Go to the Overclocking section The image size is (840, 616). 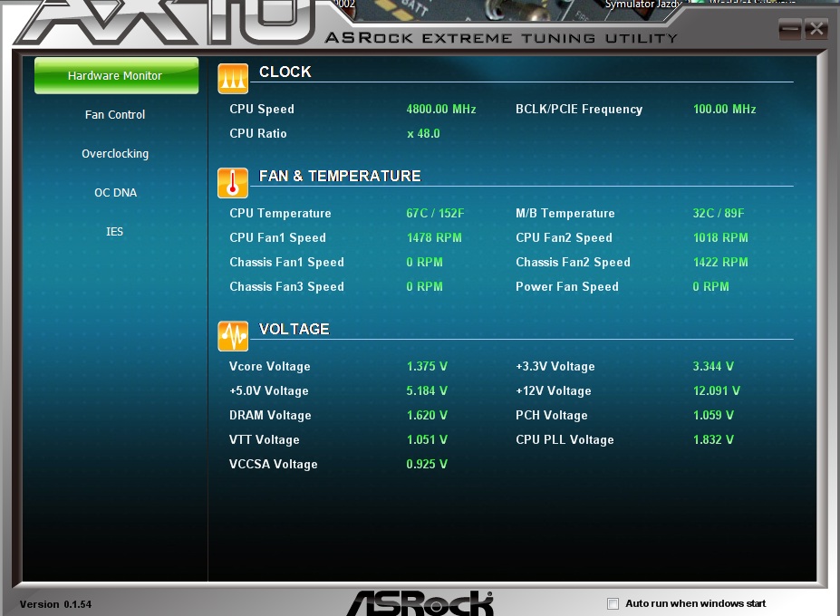[x=115, y=154]
